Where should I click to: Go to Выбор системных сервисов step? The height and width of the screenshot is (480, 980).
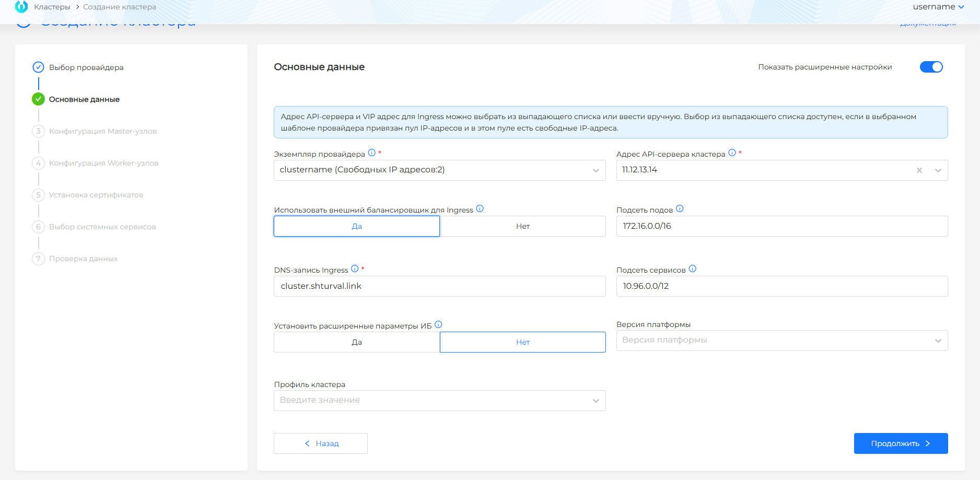tap(102, 227)
